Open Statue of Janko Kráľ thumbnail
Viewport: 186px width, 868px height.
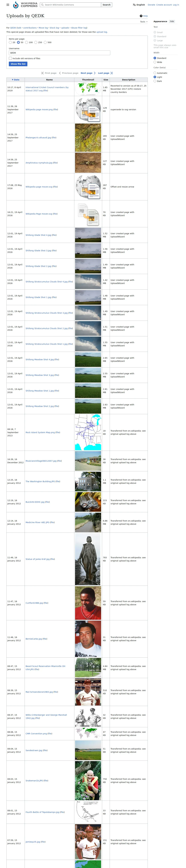(x=88, y=559)
